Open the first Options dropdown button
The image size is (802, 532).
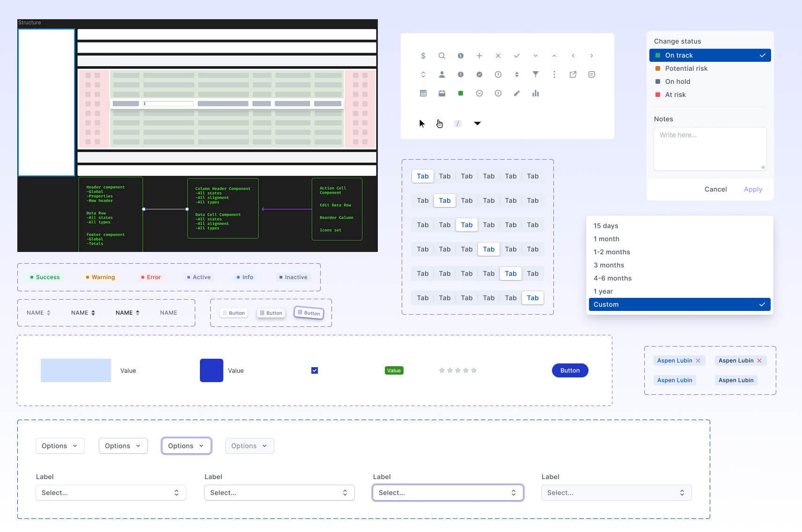pyautogui.click(x=60, y=446)
